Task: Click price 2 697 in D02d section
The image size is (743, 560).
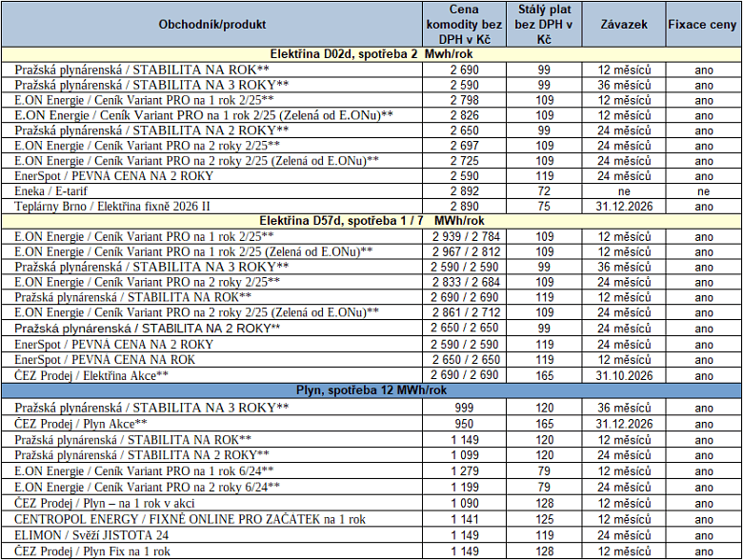Action: pyautogui.click(x=465, y=146)
